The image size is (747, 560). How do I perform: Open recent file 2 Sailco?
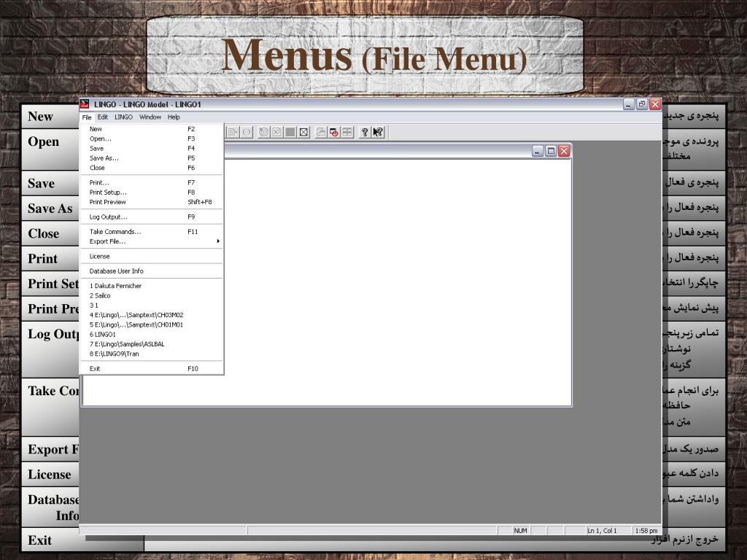pos(152,296)
